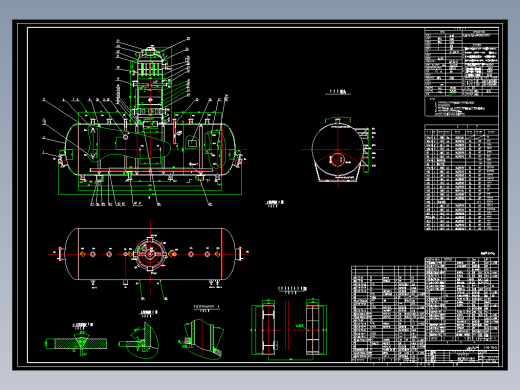Select the right saddle support detail view
This screenshot has width=520, height=390.
pyautogui.click(x=314, y=327)
